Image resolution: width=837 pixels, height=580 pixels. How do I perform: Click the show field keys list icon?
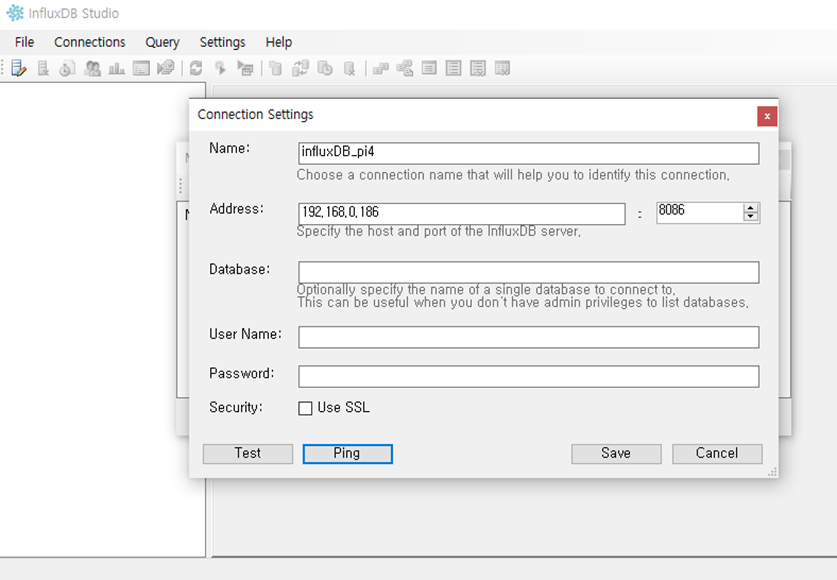454,68
